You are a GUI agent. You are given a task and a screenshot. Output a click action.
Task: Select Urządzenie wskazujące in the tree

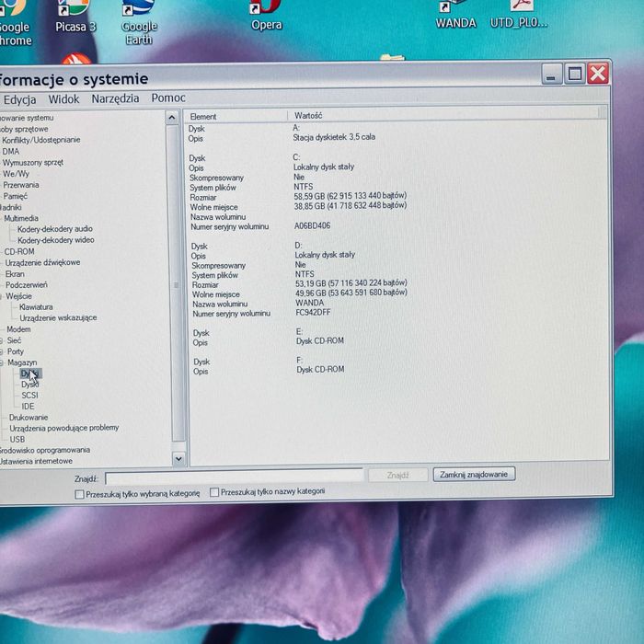(x=58, y=318)
